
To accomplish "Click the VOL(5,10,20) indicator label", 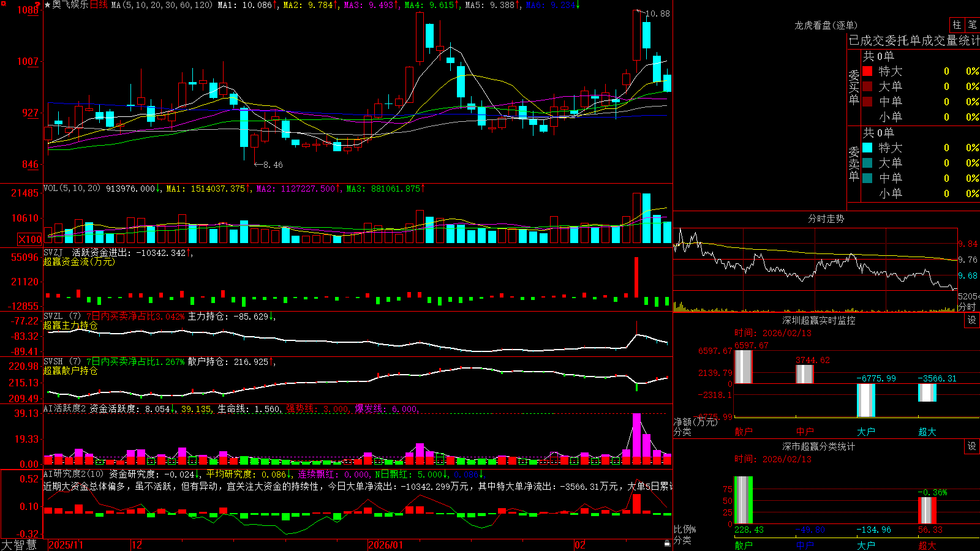I will click(x=72, y=189).
